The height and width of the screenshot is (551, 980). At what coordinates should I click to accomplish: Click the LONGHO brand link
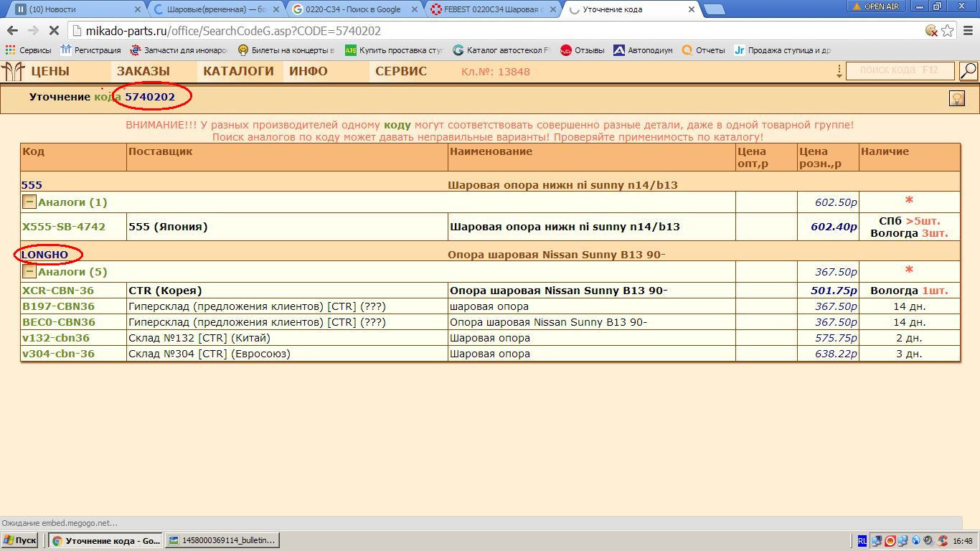pos(44,255)
